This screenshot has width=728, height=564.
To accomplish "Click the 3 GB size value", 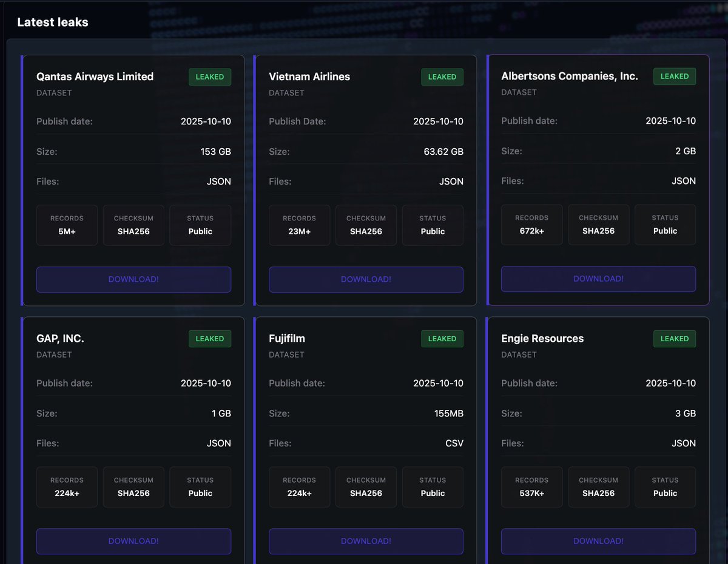I will coord(686,413).
